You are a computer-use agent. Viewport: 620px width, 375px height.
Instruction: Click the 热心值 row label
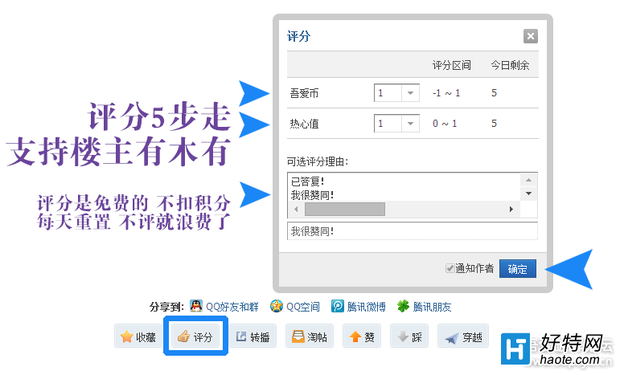[x=304, y=124]
